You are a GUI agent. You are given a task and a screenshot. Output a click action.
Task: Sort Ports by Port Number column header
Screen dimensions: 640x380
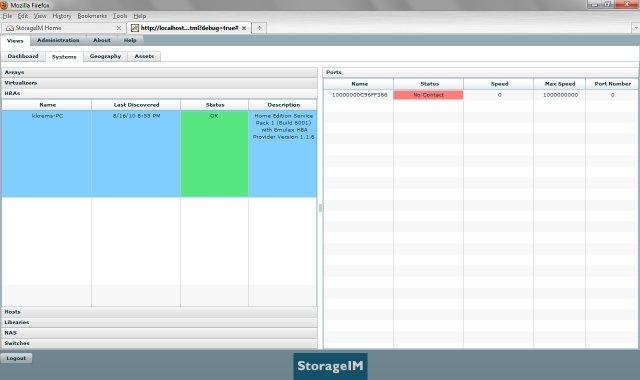tap(612, 84)
